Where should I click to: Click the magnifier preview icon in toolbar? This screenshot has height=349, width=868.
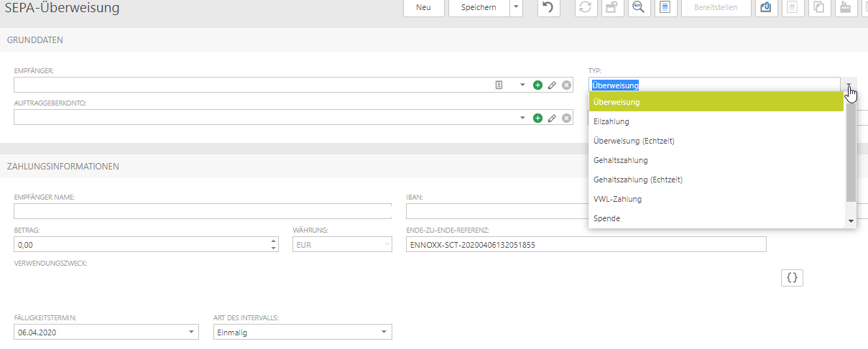[x=637, y=7]
